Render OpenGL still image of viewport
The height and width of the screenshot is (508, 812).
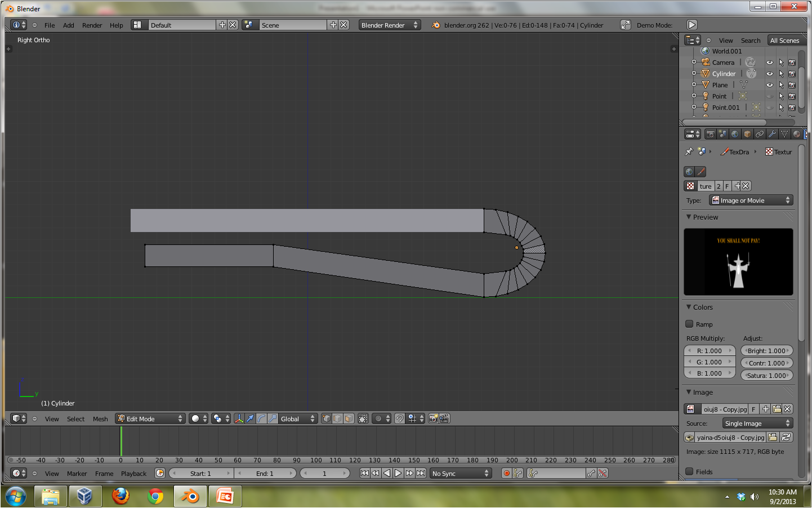(x=433, y=418)
